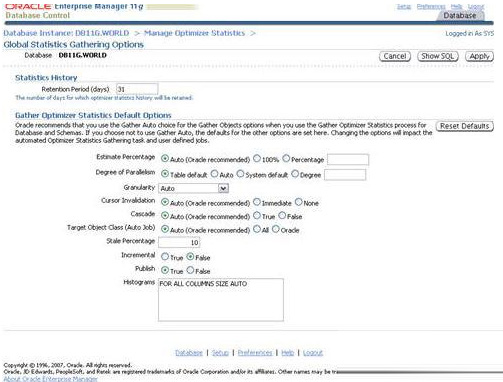503x382 pixels.
Task: Select Auto for Cursor Invalidation
Action: [165, 202]
